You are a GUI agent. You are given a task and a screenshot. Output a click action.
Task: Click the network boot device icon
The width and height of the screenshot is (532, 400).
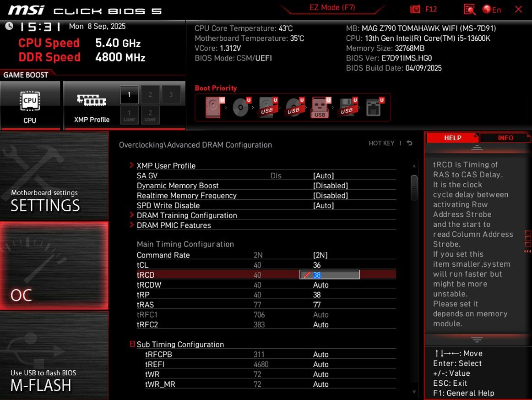click(x=375, y=107)
